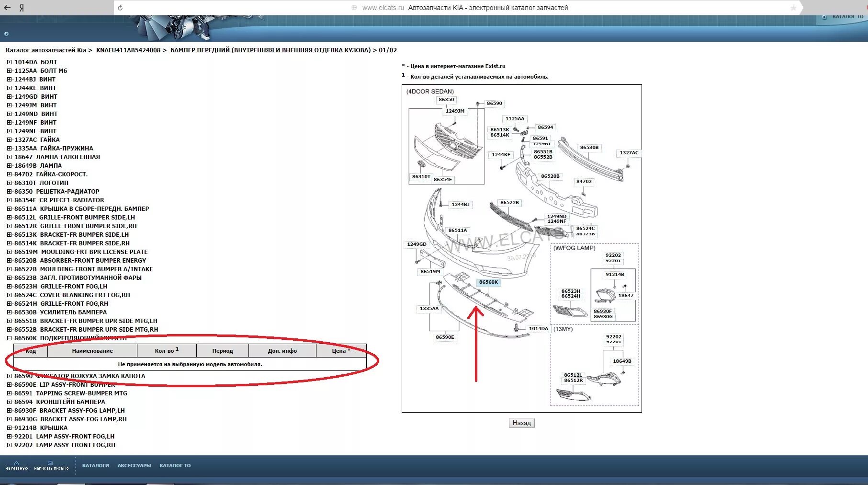
Task: Click the Yandex 'Я' browser icon
Action: coord(22,8)
